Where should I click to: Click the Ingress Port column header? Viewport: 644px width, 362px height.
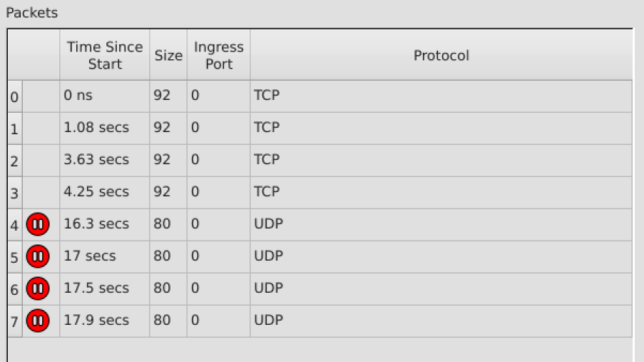(218, 56)
